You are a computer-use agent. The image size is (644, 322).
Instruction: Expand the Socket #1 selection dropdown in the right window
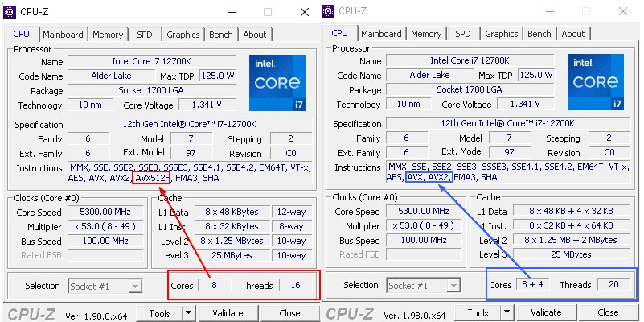click(x=453, y=286)
